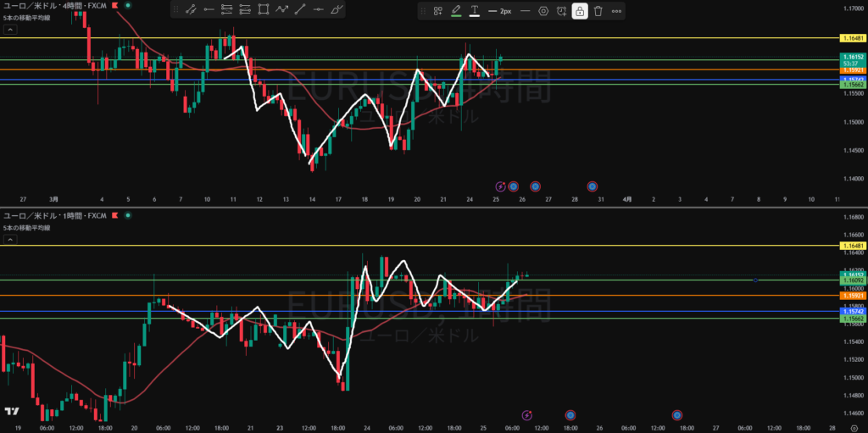Click the EURUSD 4-hour chart title
The height and width of the screenshot is (433, 868).
click(54, 4)
